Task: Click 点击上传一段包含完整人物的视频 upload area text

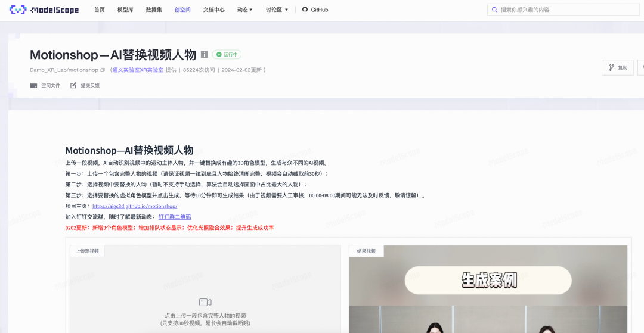Action: (205, 316)
